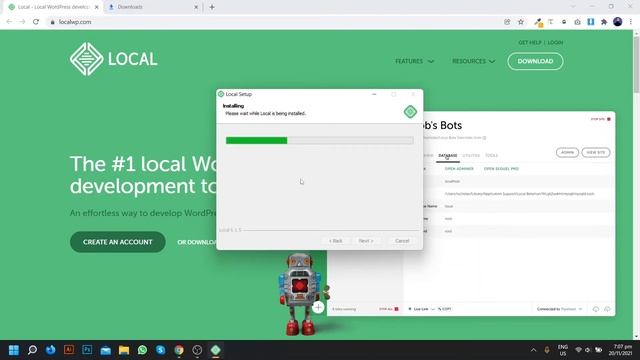640x360 pixels.
Task: Open Adobe Illustrator from taskbar
Action: tap(69, 350)
